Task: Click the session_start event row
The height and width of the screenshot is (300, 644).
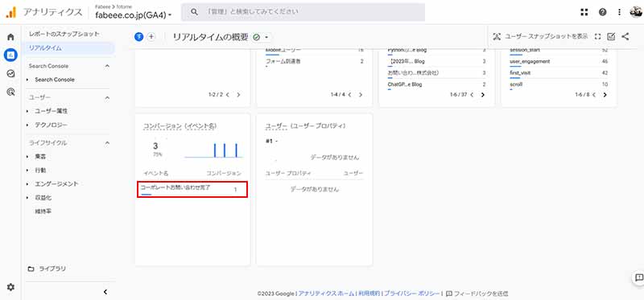Action: [559, 51]
